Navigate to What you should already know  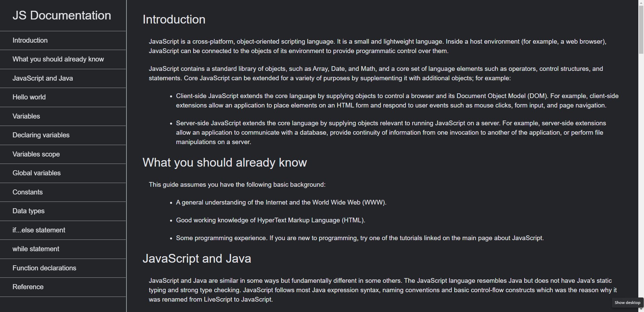click(58, 59)
